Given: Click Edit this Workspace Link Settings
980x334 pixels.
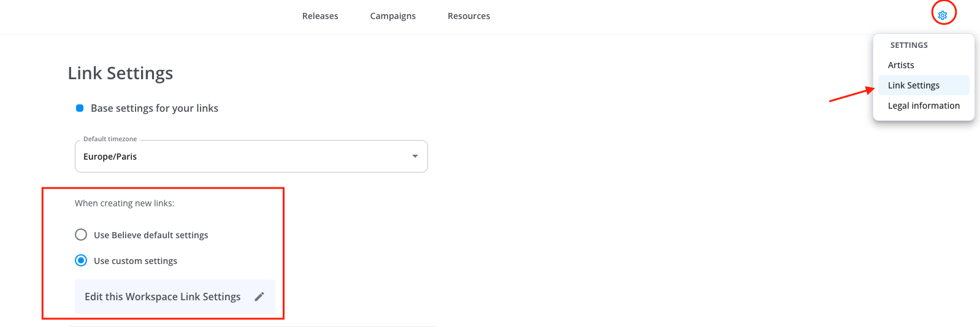Looking at the screenshot, I should 163,297.
